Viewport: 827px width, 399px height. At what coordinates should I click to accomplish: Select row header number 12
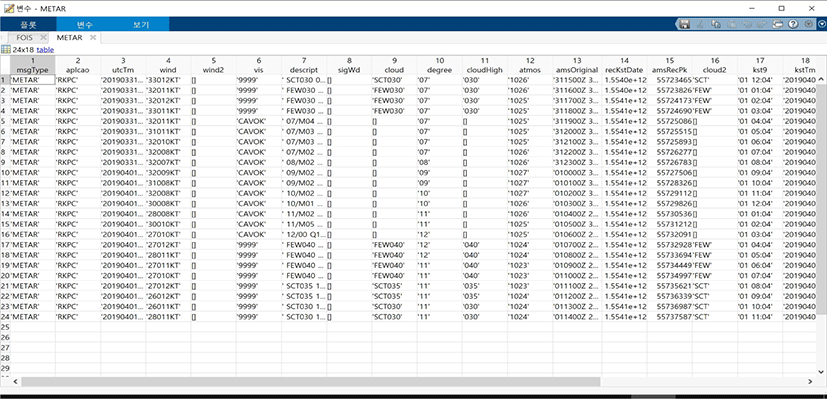point(5,193)
